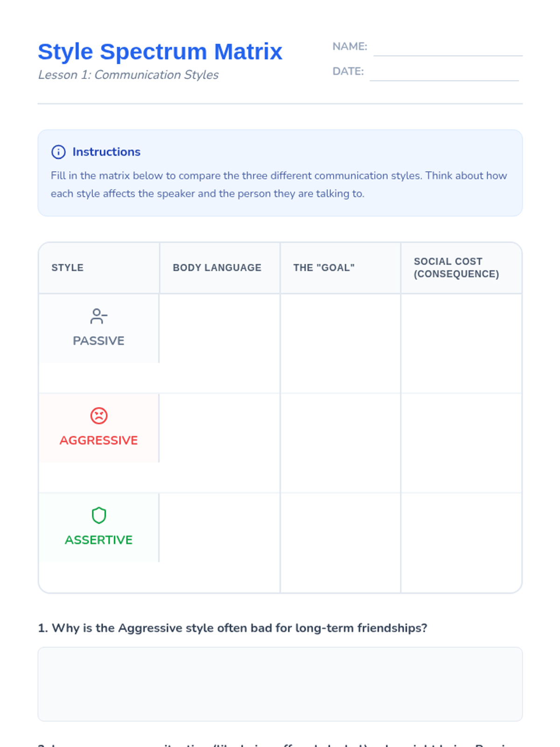The image size is (560, 747).
Task: Select the Passive row Social Cost cell
Action: point(461,343)
